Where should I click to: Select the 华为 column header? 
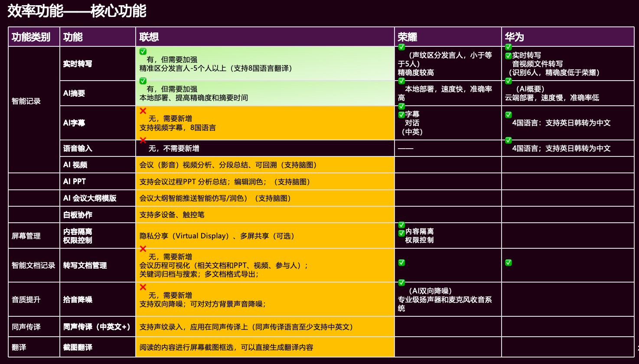pyautogui.click(x=568, y=37)
